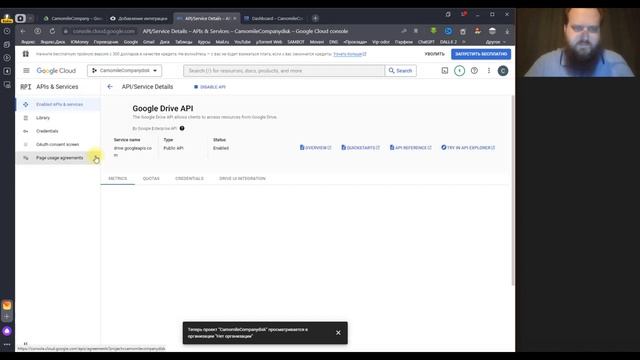Click the Google Cloud logo

tap(56, 71)
